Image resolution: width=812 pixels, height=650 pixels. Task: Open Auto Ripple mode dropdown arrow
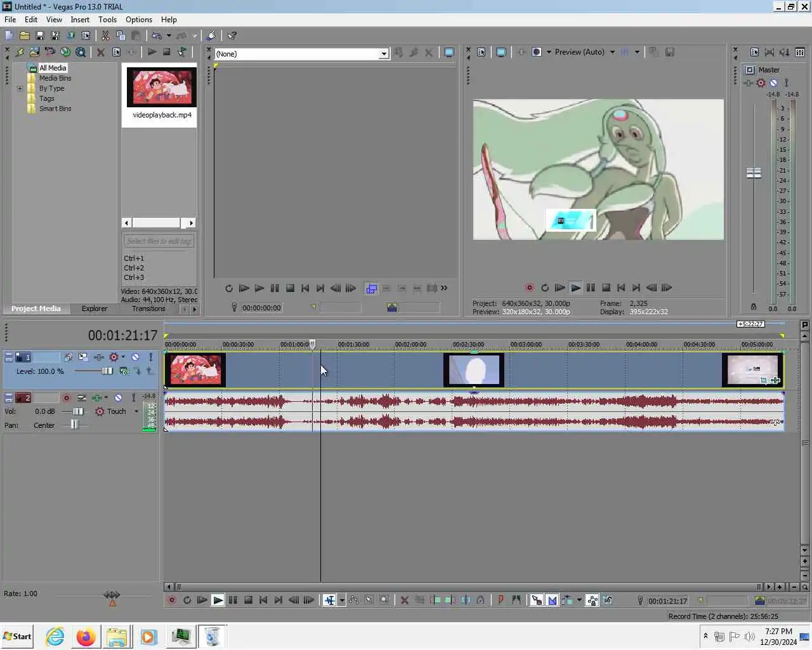pos(579,600)
